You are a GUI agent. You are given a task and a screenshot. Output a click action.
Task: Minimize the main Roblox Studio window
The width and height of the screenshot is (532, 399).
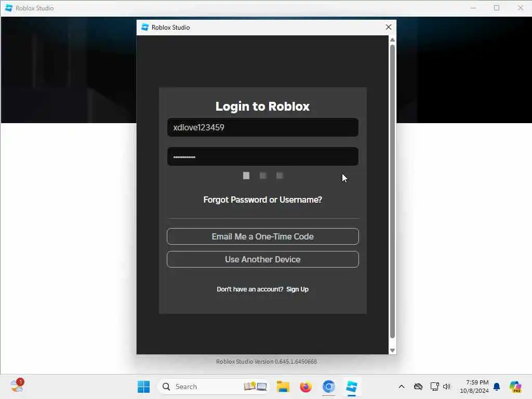473,8
